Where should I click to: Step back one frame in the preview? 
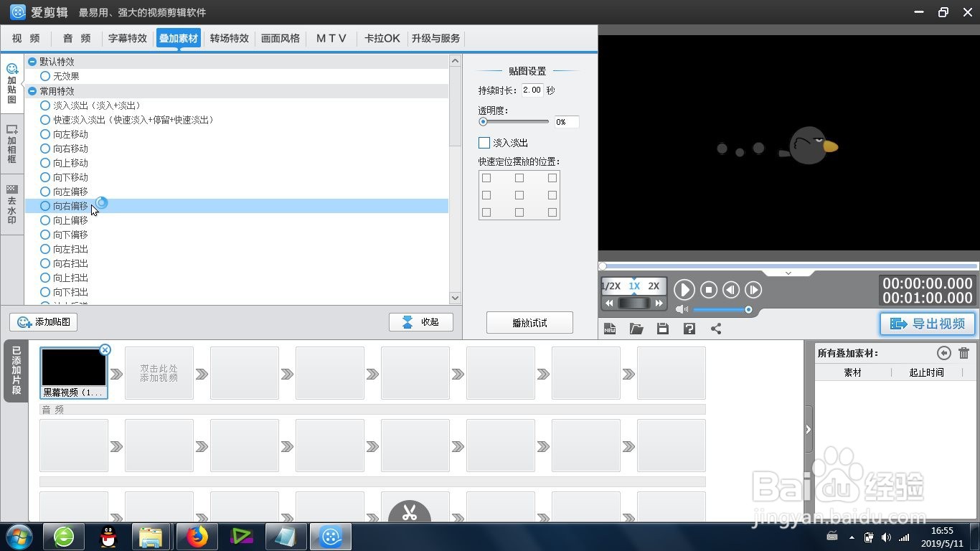click(x=731, y=290)
